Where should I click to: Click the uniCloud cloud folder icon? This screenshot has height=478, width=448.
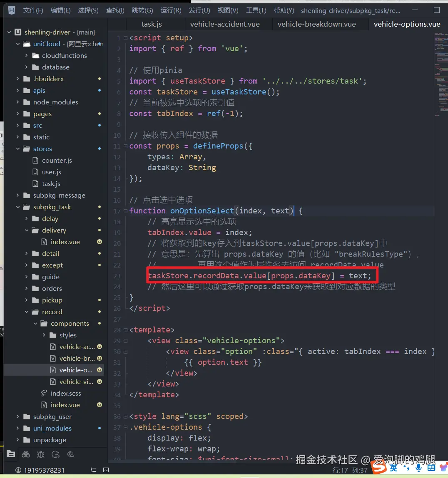pyautogui.click(x=27, y=44)
